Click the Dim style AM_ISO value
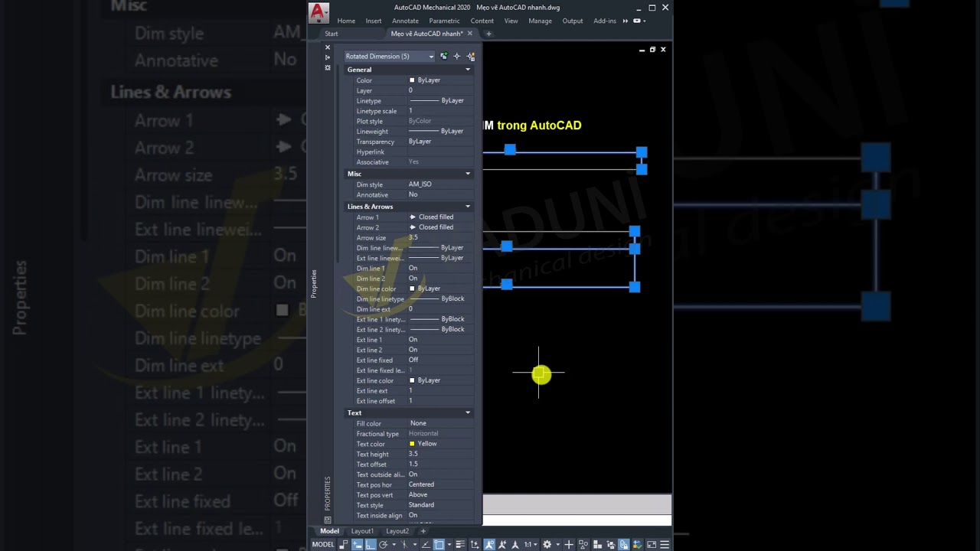The image size is (980, 551). click(441, 184)
